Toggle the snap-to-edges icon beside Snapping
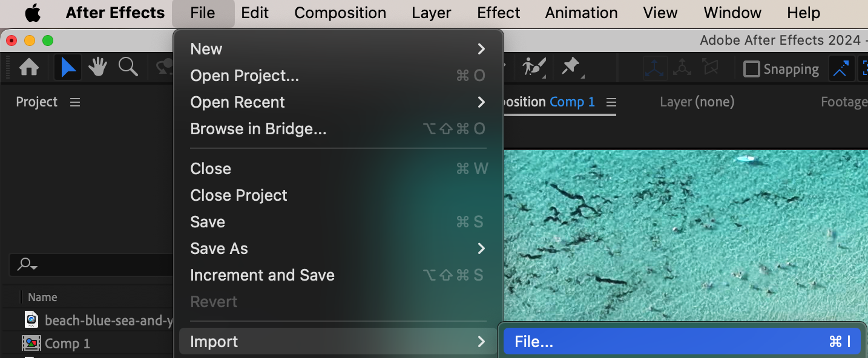This screenshot has height=358, width=868. pos(841,68)
